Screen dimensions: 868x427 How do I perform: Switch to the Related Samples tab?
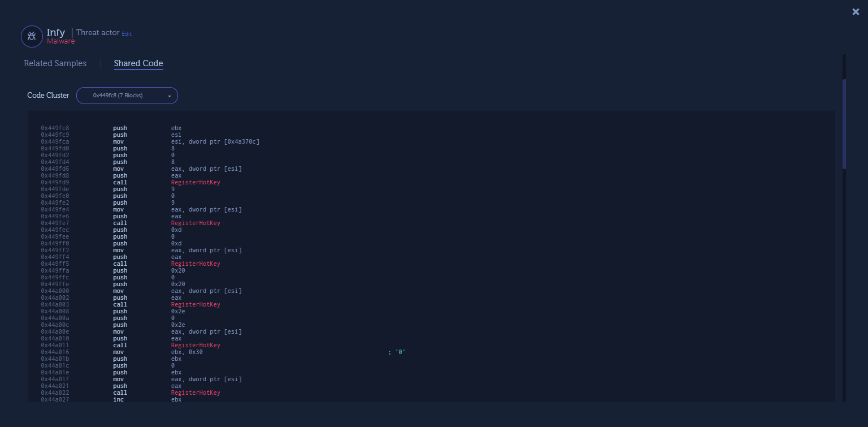tap(55, 63)
